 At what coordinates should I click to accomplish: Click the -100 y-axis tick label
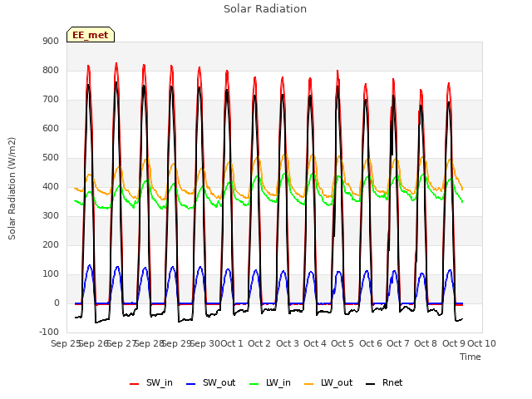[49, 332]
